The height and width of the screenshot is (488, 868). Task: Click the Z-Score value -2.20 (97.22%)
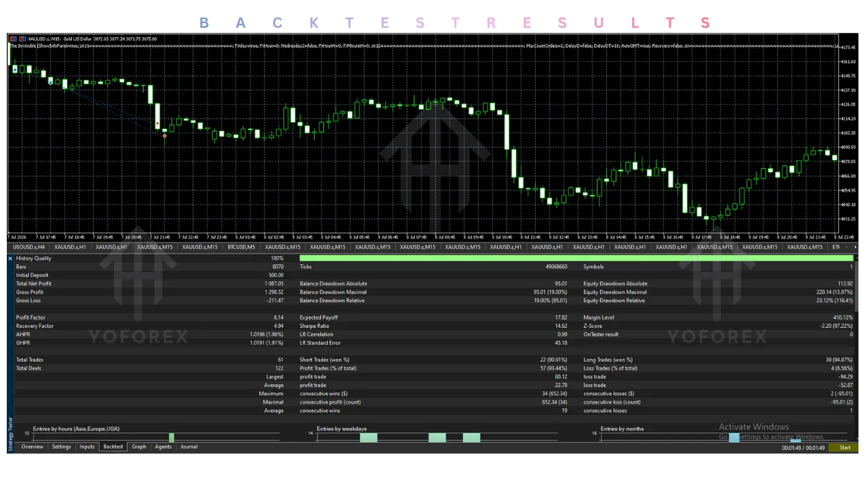[x=836, y=326]
